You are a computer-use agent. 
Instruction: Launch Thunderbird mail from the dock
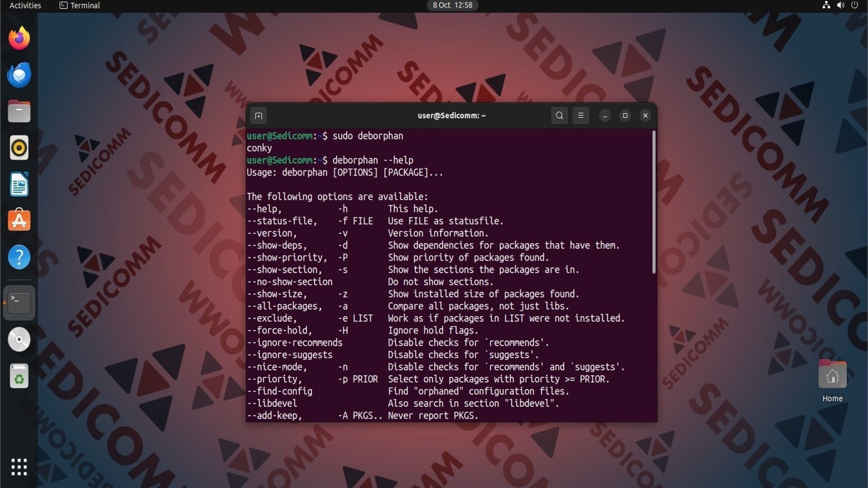[19, 75]
